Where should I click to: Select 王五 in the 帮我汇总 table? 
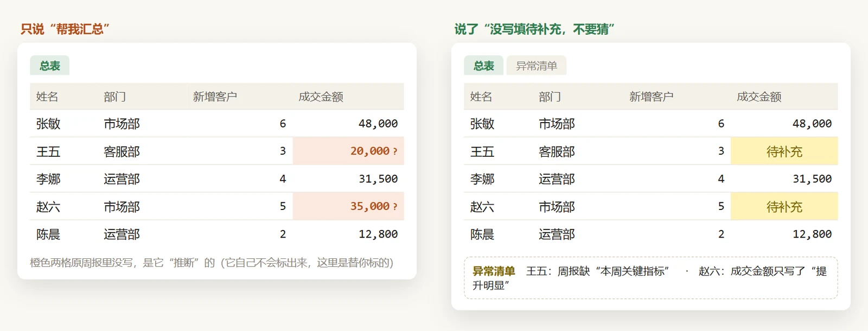pyautogui.click(x=48, y=151)
